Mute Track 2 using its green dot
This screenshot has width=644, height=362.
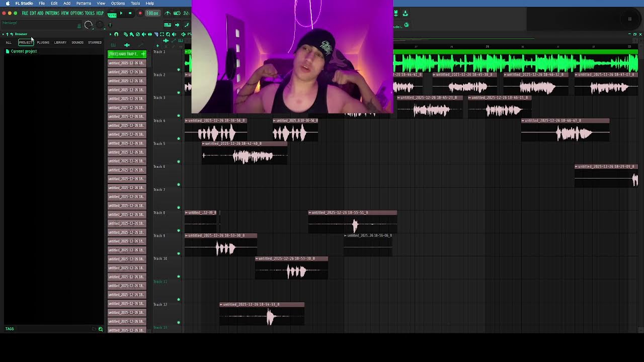click(x=179, y=93)
